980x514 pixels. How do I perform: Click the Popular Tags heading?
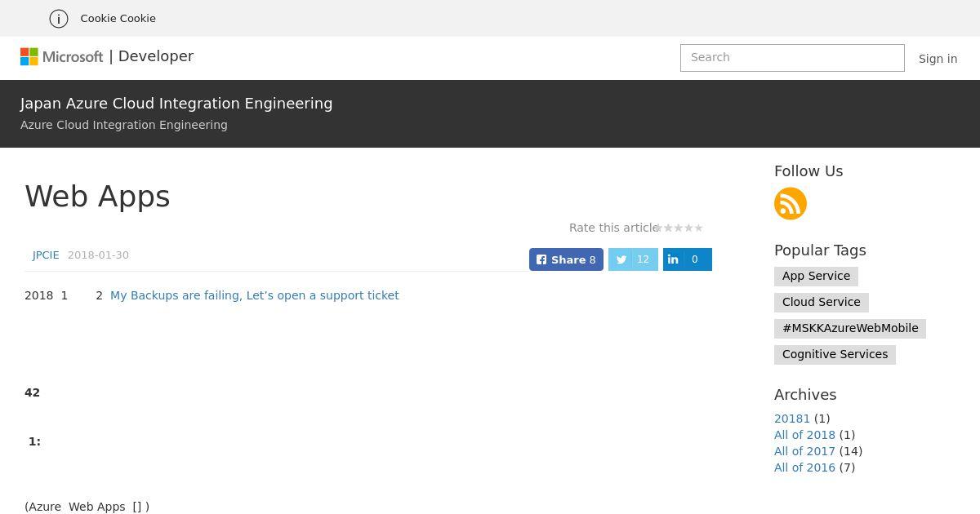(820, 250)
